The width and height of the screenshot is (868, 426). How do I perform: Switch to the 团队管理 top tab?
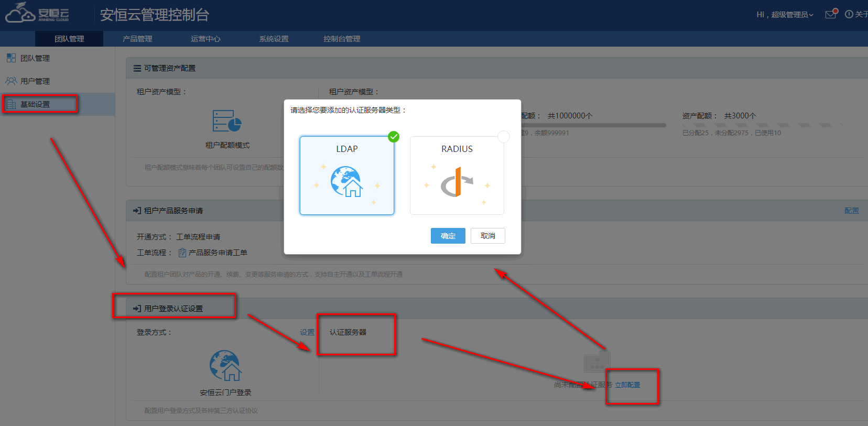click(x=69, y=39)
